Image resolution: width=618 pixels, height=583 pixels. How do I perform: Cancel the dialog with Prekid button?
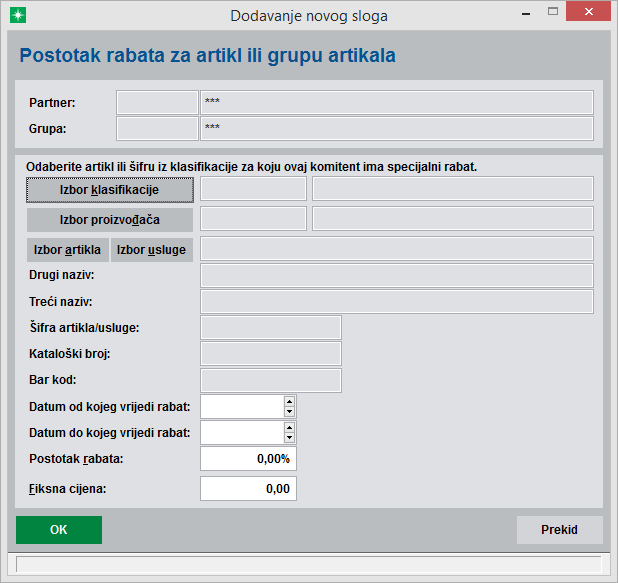[560, 530]
